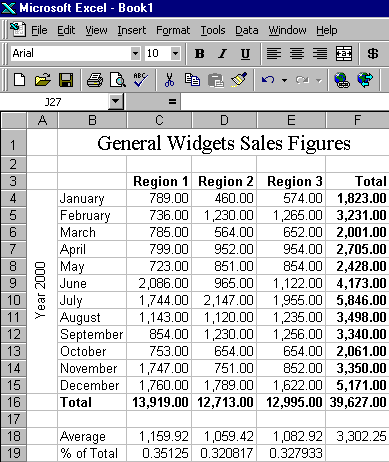Open Print Preview
The width and height of the screenshot is (389, 462).
point(118,80)
